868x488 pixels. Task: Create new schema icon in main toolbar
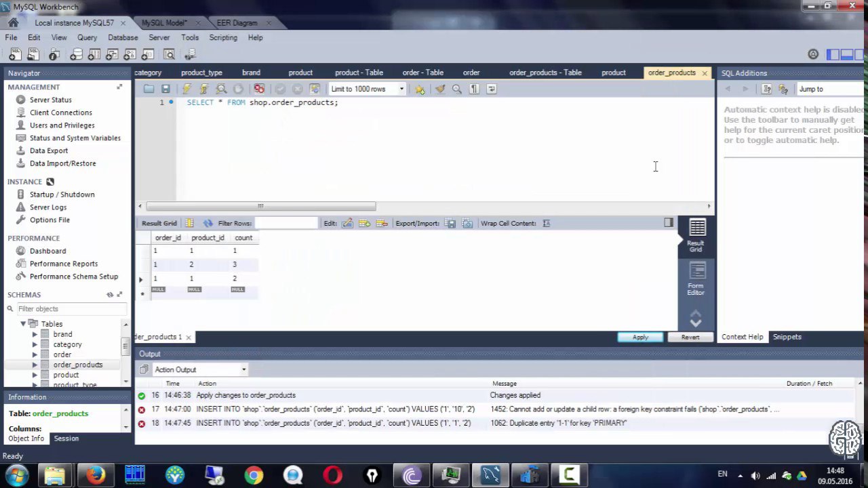[76, 55]
